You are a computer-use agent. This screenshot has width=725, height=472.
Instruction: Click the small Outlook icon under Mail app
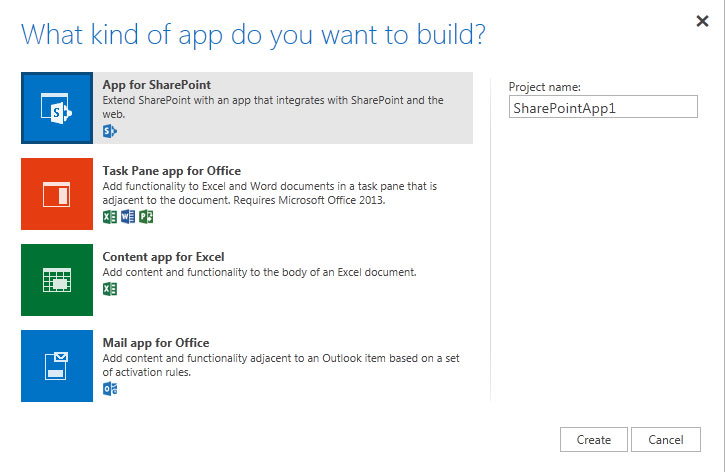coord(110,389)
